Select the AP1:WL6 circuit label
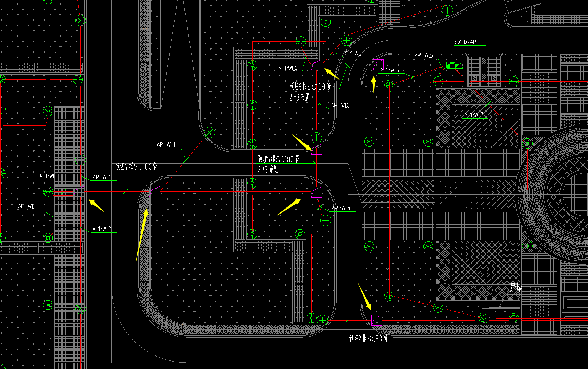This screenshot has width=588, height=369. tap(389, 70)
